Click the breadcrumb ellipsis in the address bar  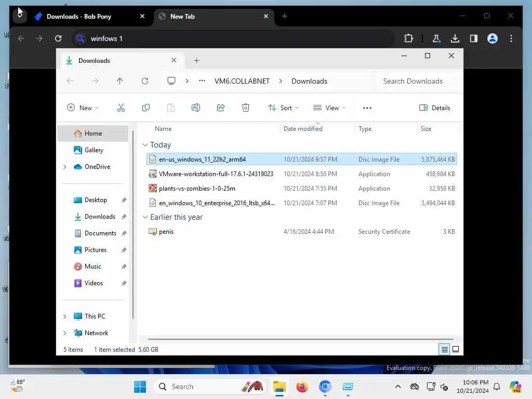pos(202,81)
